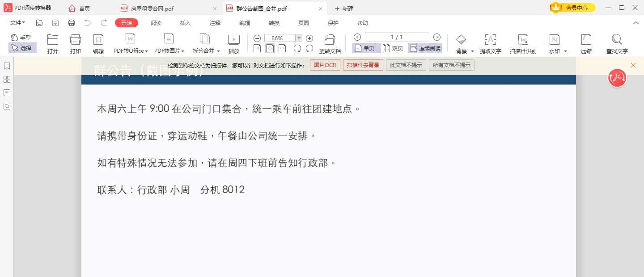Toggle fit page view icon

click(x=270, y=48)
